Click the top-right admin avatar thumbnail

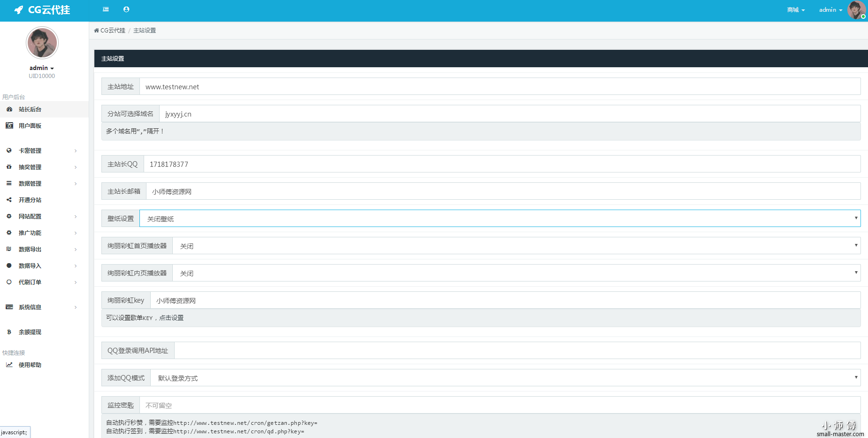(857, 10)
